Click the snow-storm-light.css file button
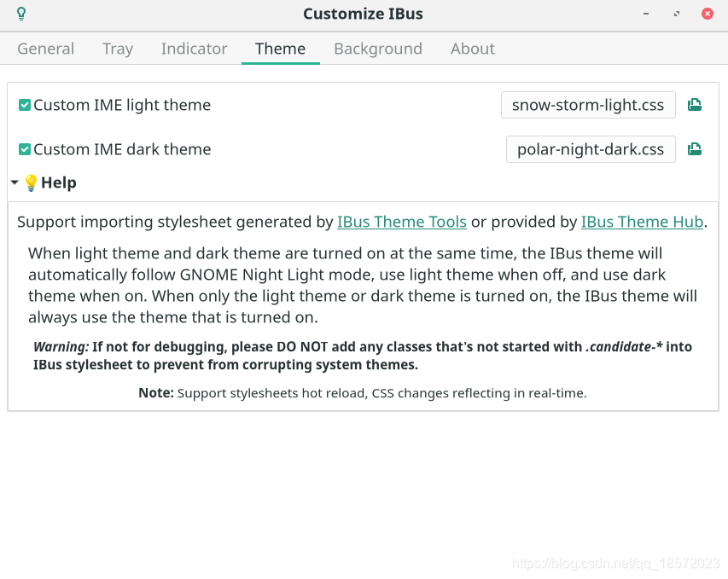 [588, 105]
